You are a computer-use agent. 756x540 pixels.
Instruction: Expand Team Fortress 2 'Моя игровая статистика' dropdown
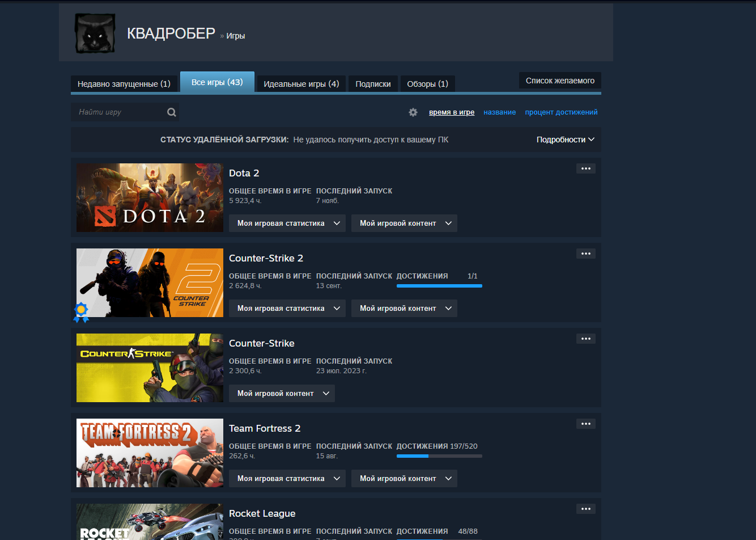(287, 479)
